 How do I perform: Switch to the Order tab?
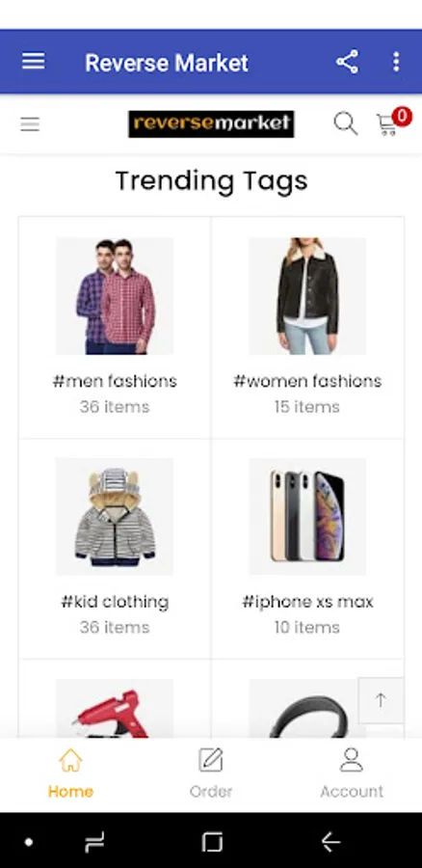[211, 773]
